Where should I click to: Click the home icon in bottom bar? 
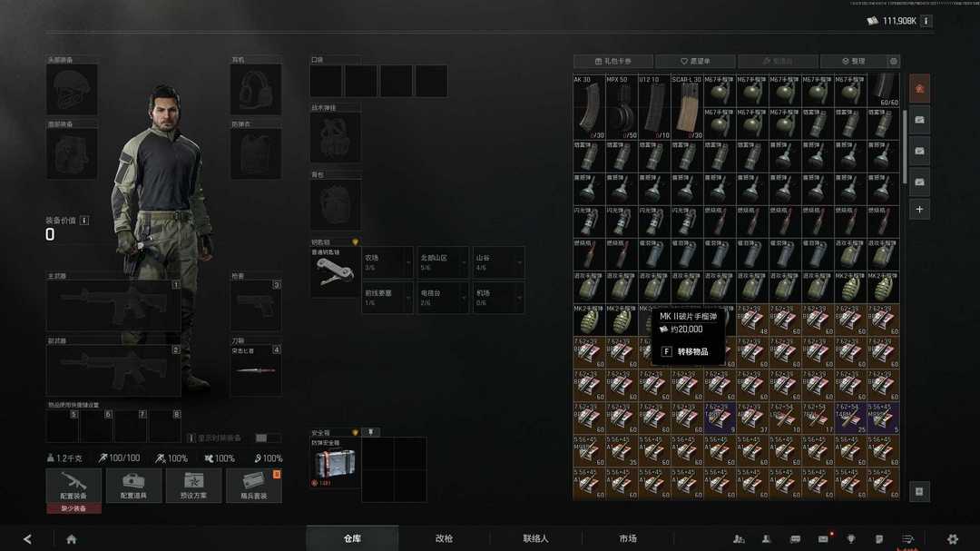(x=71, y=539)
